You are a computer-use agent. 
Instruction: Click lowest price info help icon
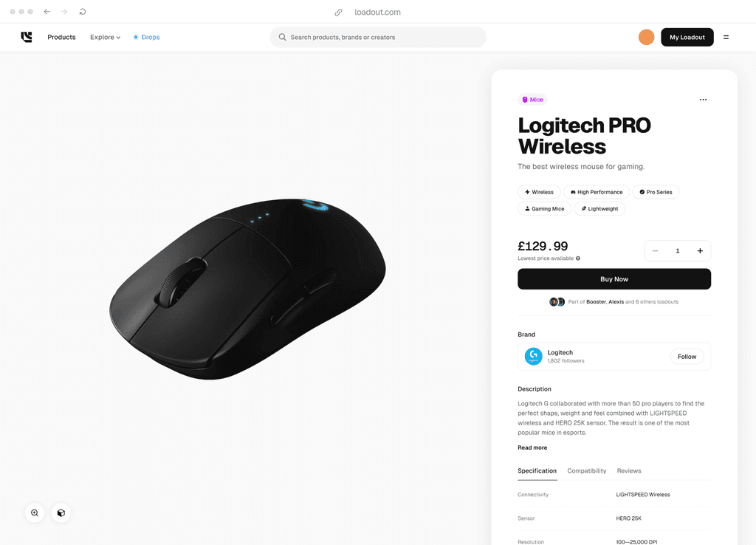click(577, 258)
